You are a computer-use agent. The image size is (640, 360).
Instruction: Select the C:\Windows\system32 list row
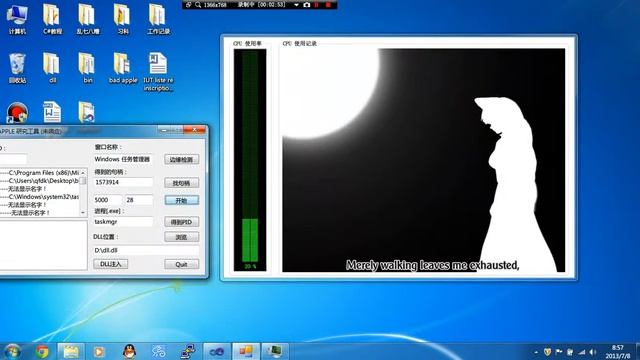(40, 197)
